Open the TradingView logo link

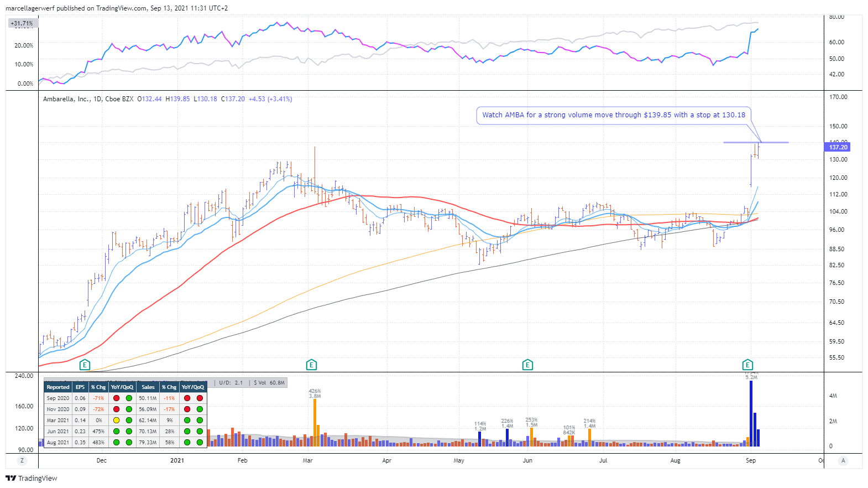coord(32,478)
